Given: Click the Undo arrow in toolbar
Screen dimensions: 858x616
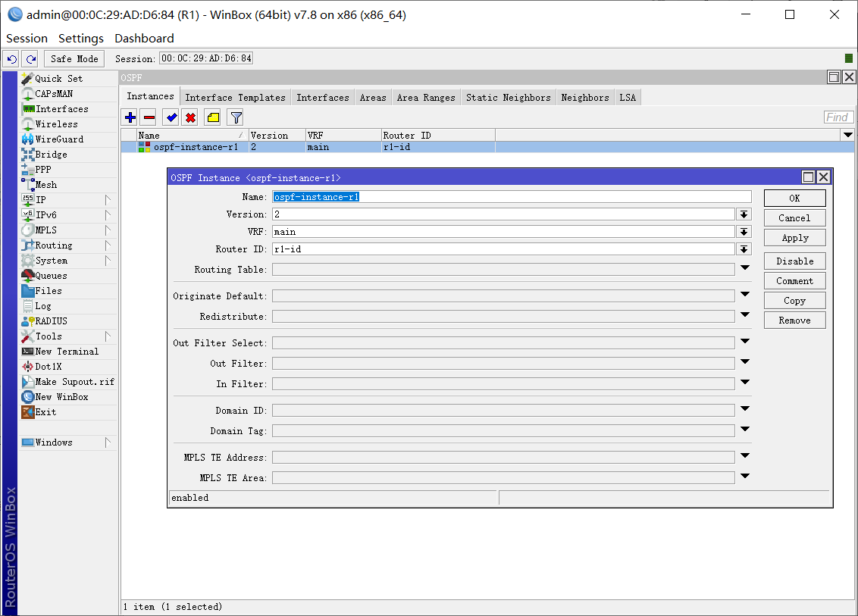Looking at the screenshot, I should [x=12, y=58].
